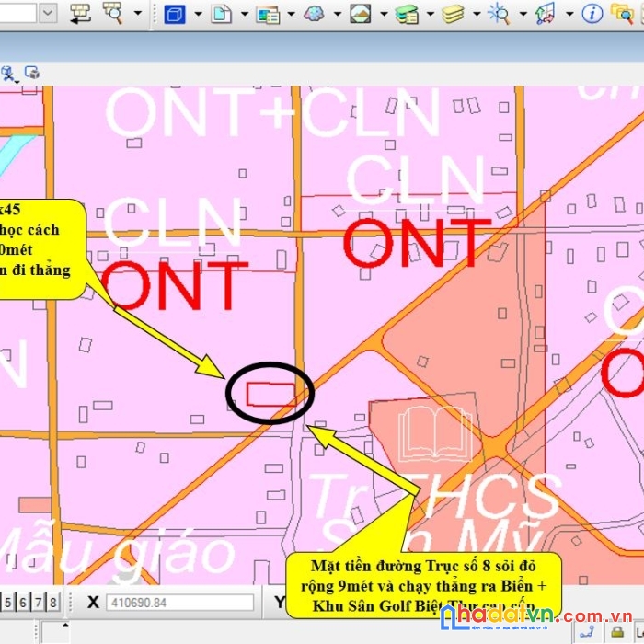Viewport: 644px width, 644px height.
Task: Toggle view button 8
Action: pos(53,603)
